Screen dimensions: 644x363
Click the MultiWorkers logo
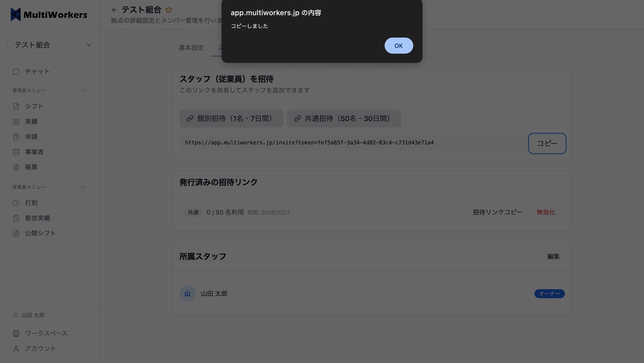coord(49,15)
